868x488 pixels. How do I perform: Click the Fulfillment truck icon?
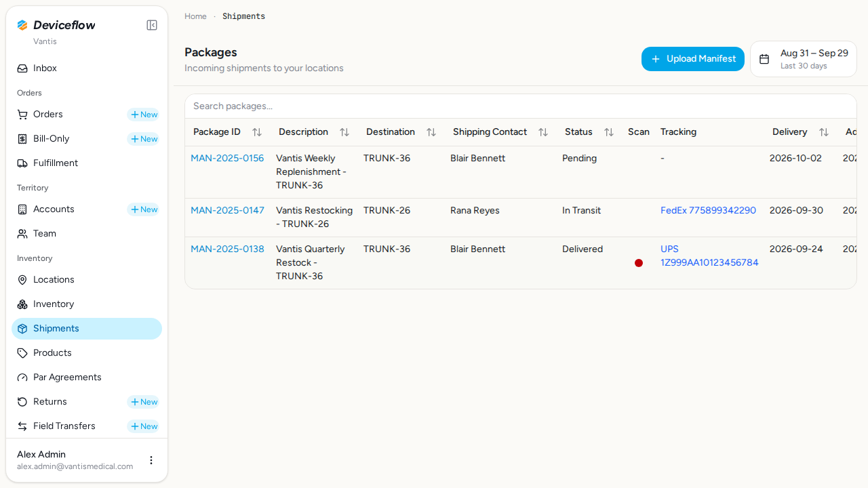(x=22, y=163)
